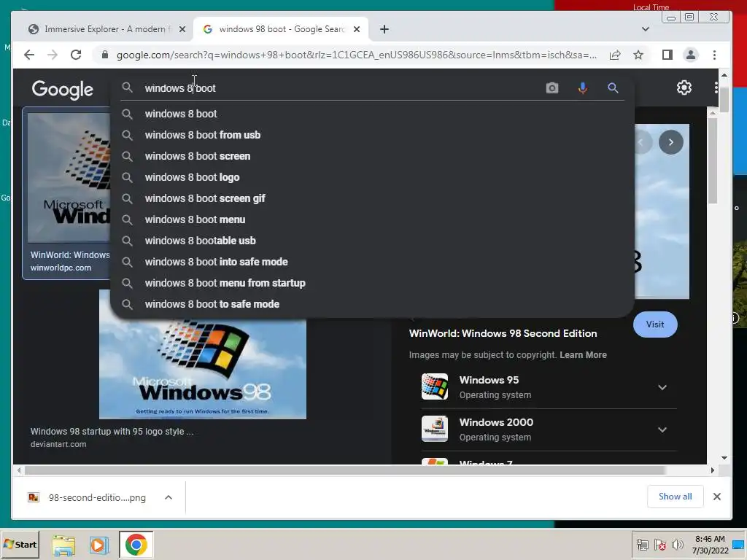747x560 pixels.
Task: Open Learn More copyright link
Action: (583, 355)
